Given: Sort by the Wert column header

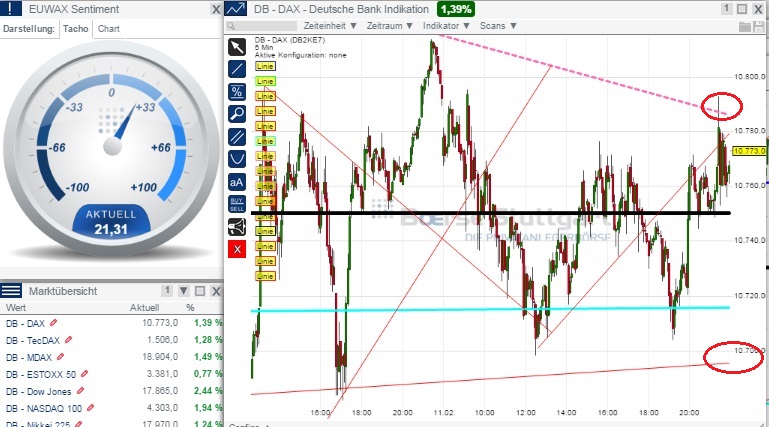Looking at the screenshot, I should click(16, 307).
